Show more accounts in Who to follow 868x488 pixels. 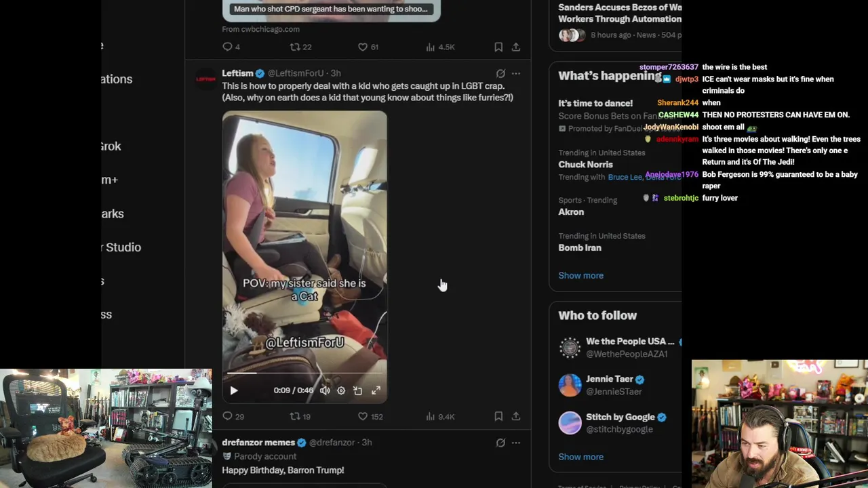580,457
